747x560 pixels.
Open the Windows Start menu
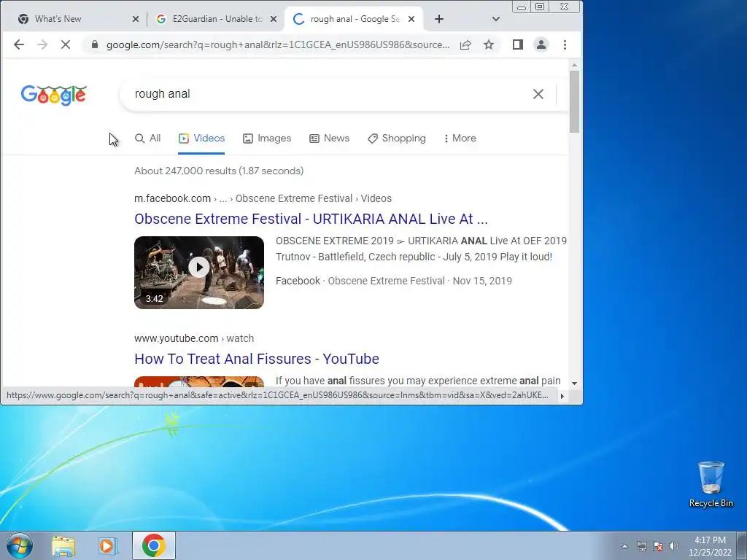tap(20, 545)
